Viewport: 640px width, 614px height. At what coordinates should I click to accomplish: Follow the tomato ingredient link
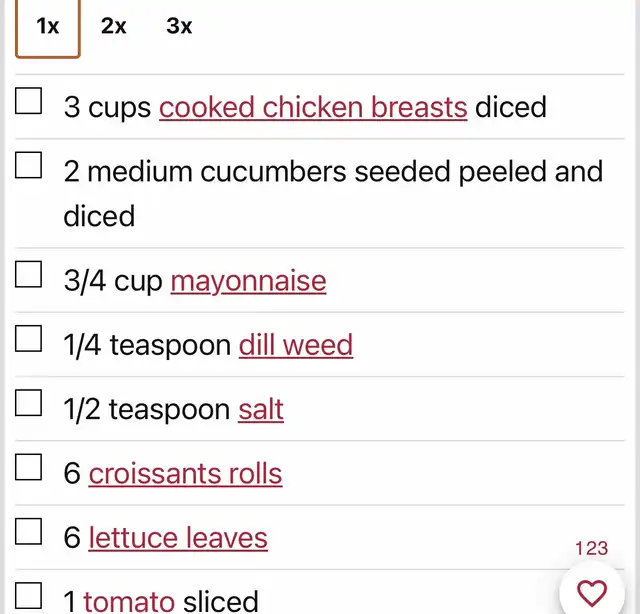click(x=129, y=602)
